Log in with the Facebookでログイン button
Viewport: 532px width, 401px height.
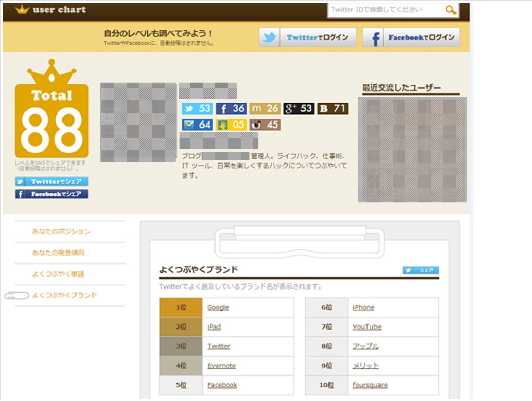pos(411,37)
